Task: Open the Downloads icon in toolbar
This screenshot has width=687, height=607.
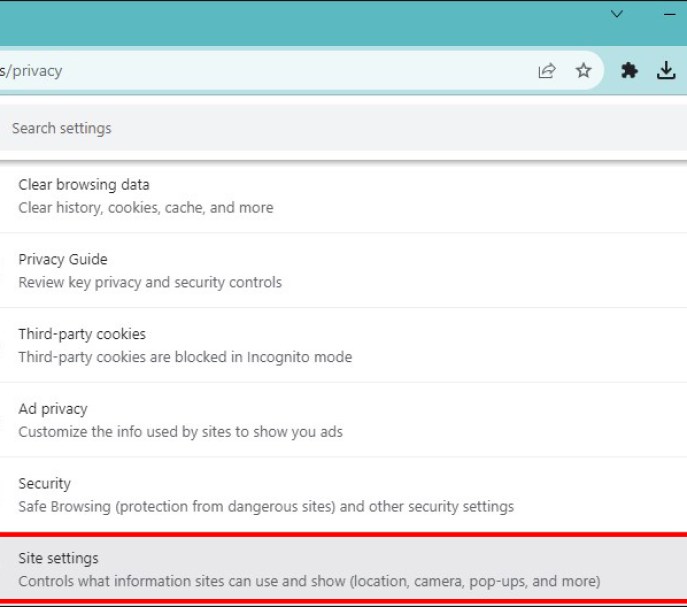Action: coord(666,70)
